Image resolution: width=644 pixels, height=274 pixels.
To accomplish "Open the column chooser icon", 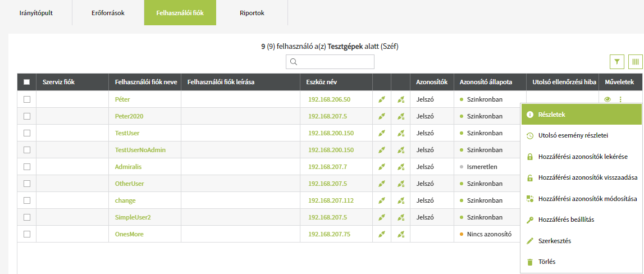I will [635, 62].
